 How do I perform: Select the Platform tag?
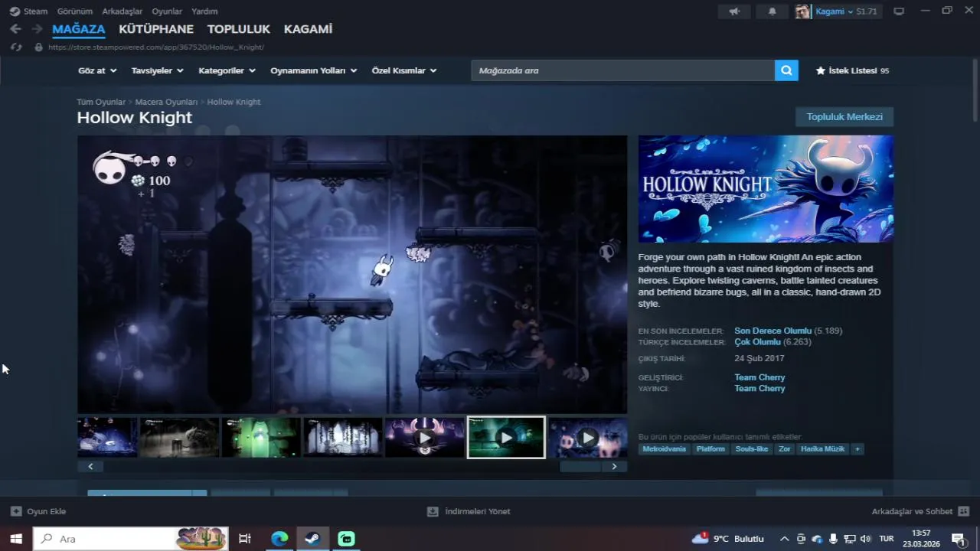(x=710, y=449)
